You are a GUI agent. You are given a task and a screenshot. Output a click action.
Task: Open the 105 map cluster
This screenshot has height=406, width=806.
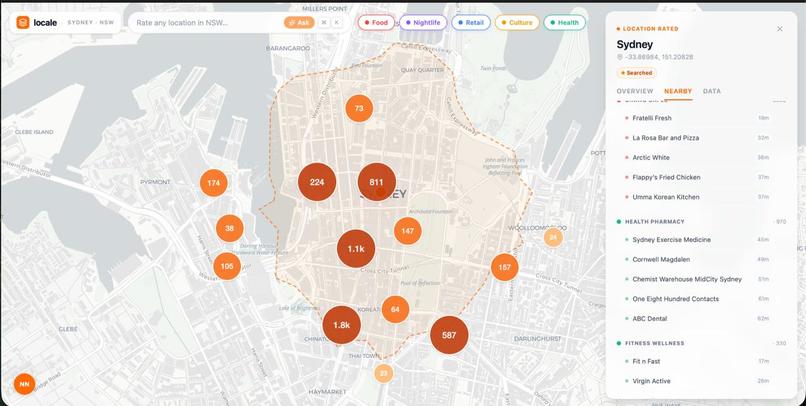tap(227, 266)
